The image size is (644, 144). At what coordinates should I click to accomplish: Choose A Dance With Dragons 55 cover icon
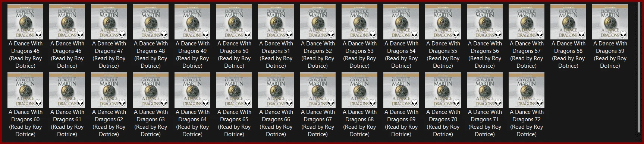[443, 22]
